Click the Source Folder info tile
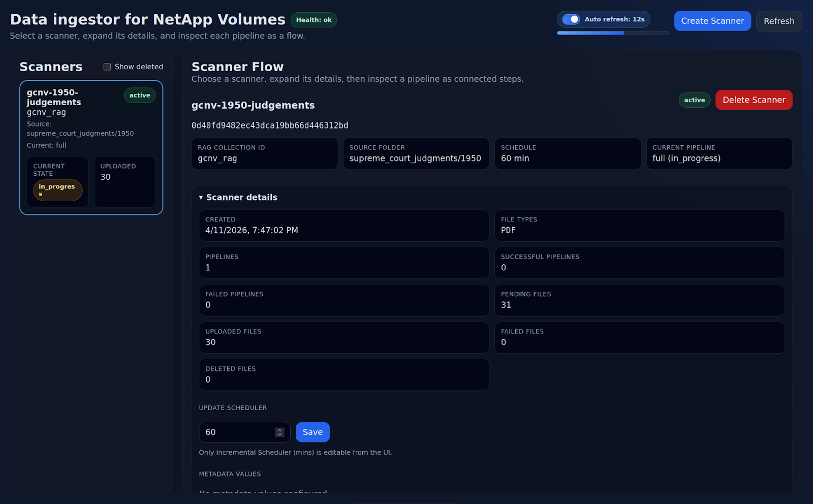This screenshot has width=813, height=504. click(416, 153)
